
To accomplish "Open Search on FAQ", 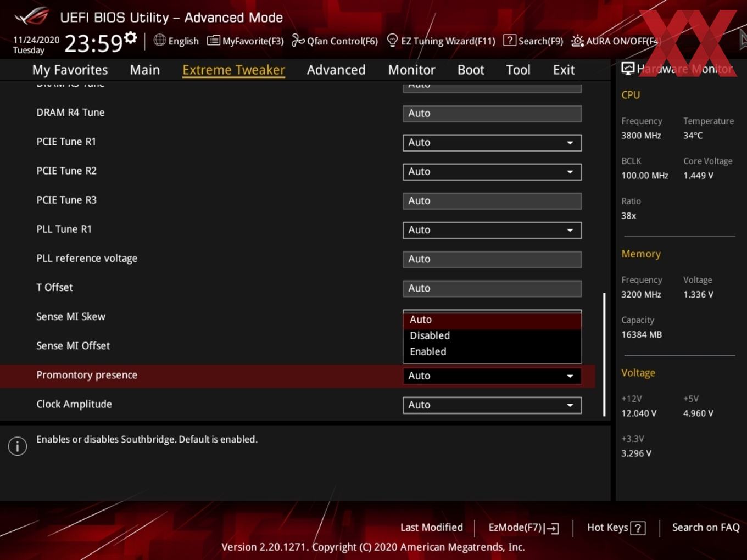I will (706, 527).
